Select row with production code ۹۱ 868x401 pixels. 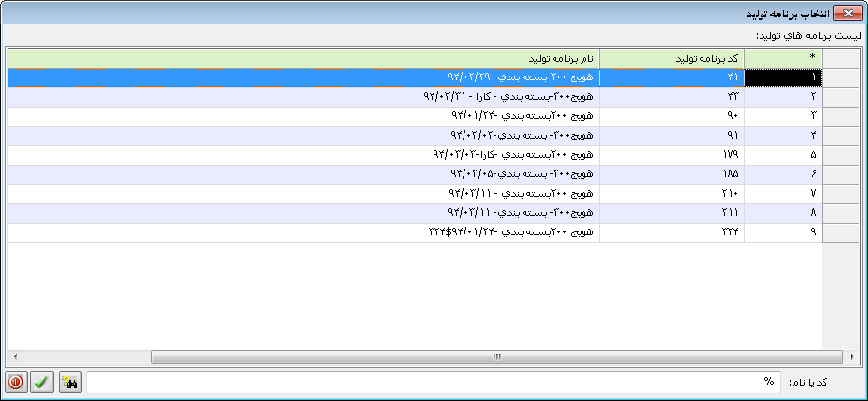click(x=672, y=136)
